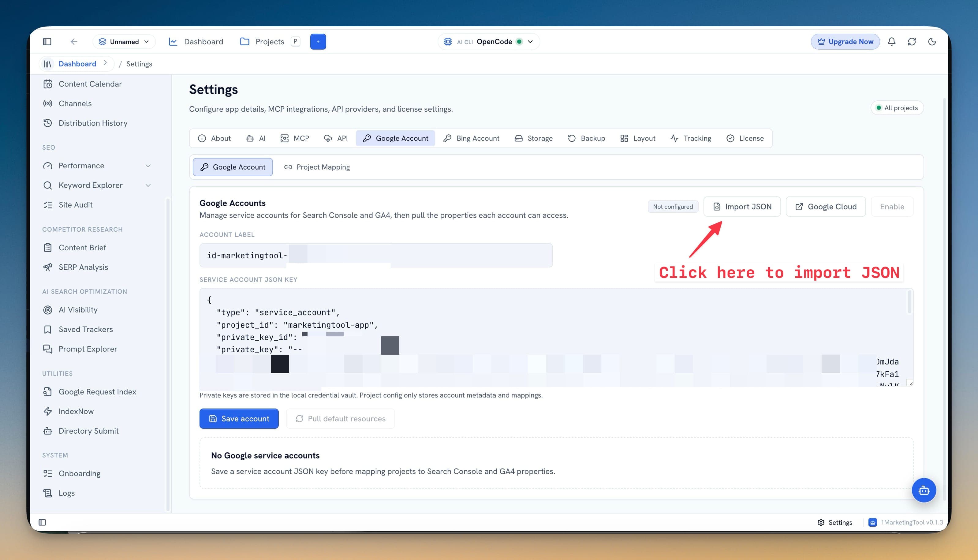The image size is (978, 560).
Task: Click the Save account button
Action: click(x=239, y=419)
